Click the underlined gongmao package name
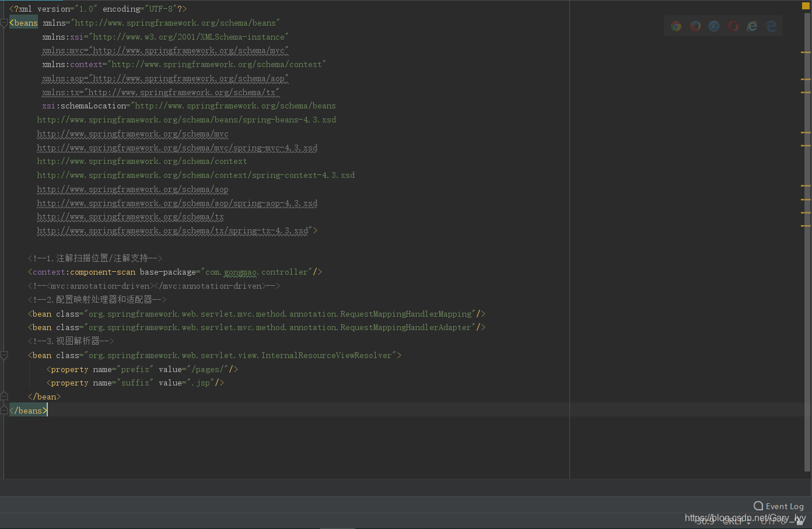Screen dimensions: 812x529 [x=240, y=272]
